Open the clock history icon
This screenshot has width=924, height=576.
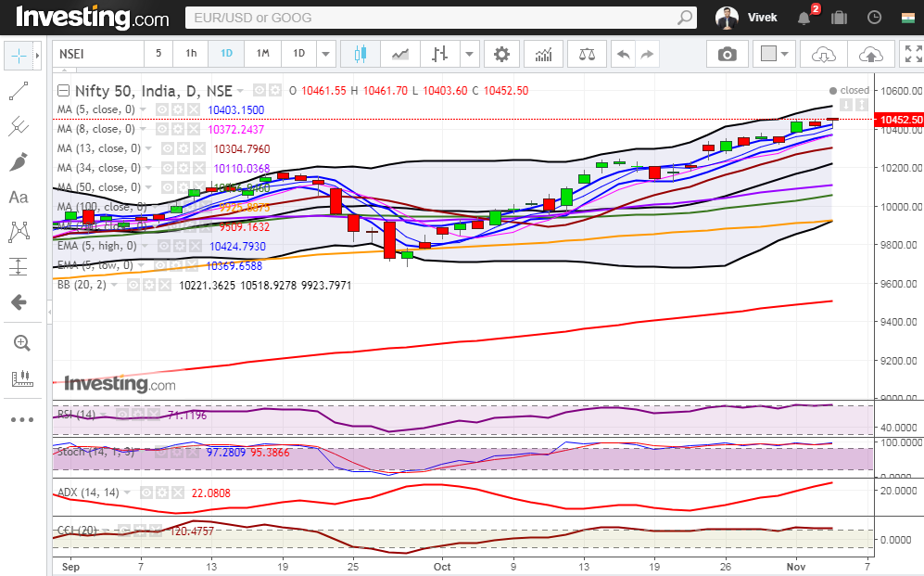click(874, 18)
